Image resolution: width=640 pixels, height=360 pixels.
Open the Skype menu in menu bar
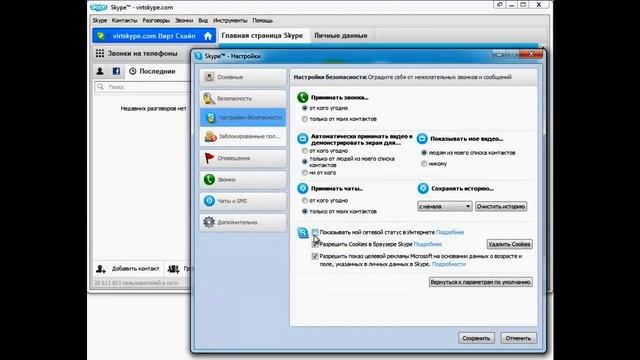click(x=100, y=20)
